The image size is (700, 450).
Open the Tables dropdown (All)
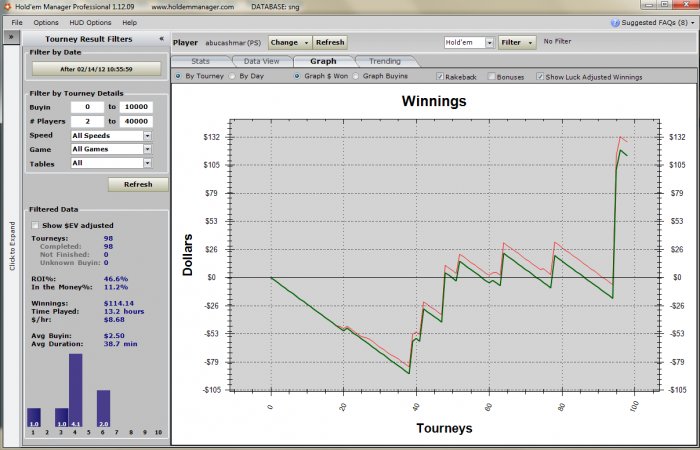pyautogui.click(x=111, y=163)
